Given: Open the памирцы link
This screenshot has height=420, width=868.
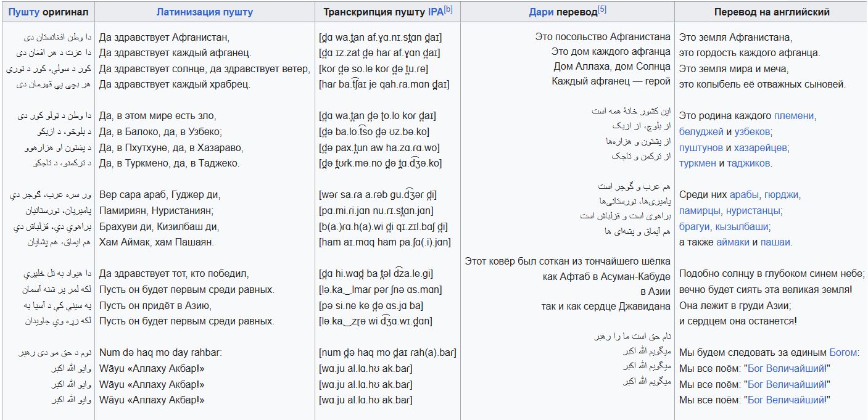Looking at the screenshot, I should tap(699, 211).
